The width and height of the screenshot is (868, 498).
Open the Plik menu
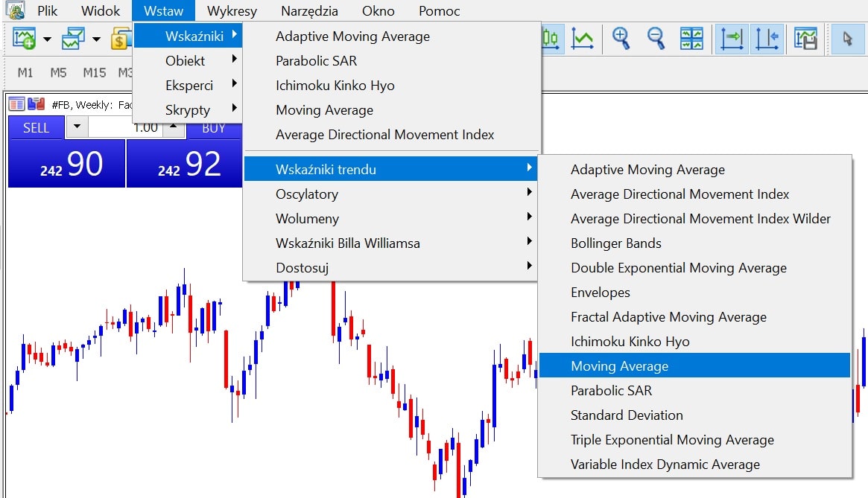48,11
